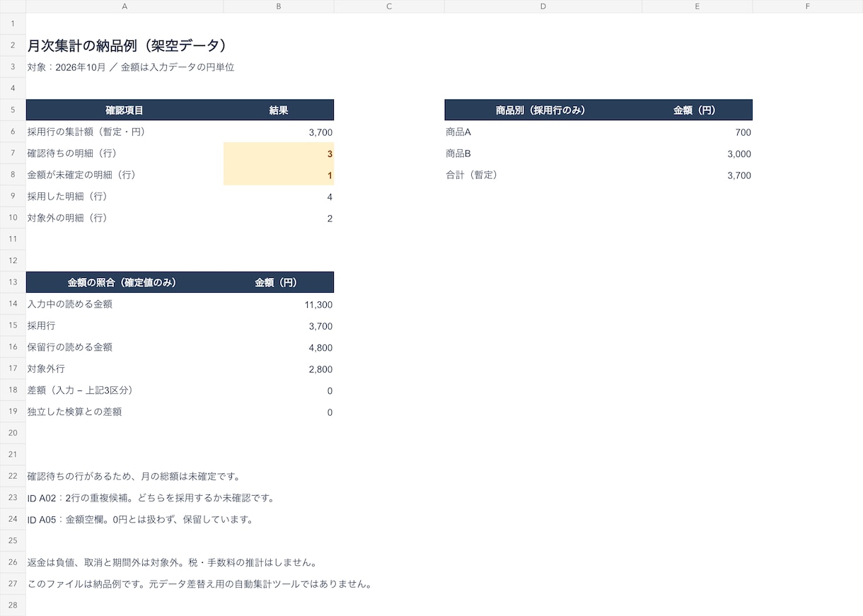The height and width of the screenshot is (616, 863).
Task: Click the highlighted value 1 cell
Action: pyautogui.click(x=279, y=175)
